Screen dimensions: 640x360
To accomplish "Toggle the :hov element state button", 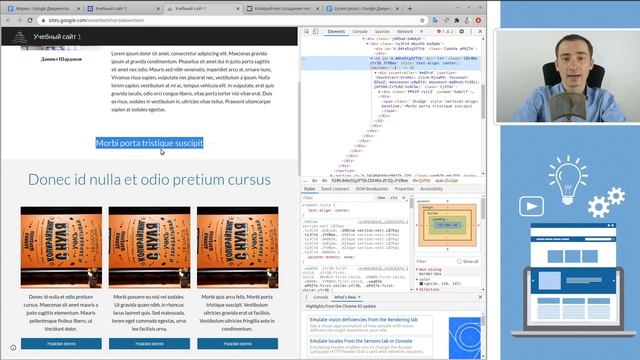I will 381,198.
